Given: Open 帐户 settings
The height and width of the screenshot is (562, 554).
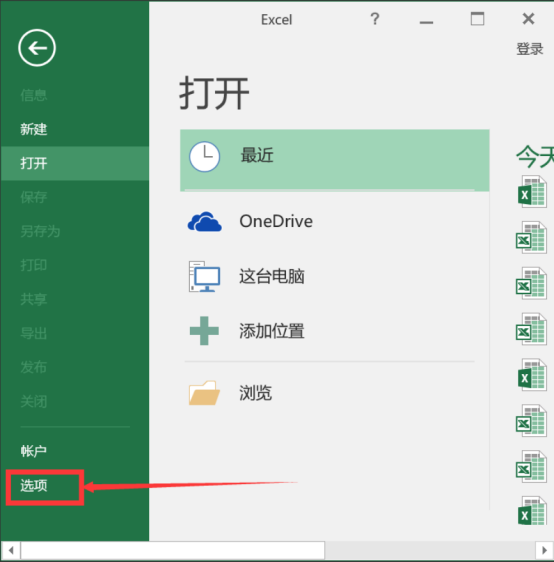Looking at the screenshot, I should [x=34, y=451].
